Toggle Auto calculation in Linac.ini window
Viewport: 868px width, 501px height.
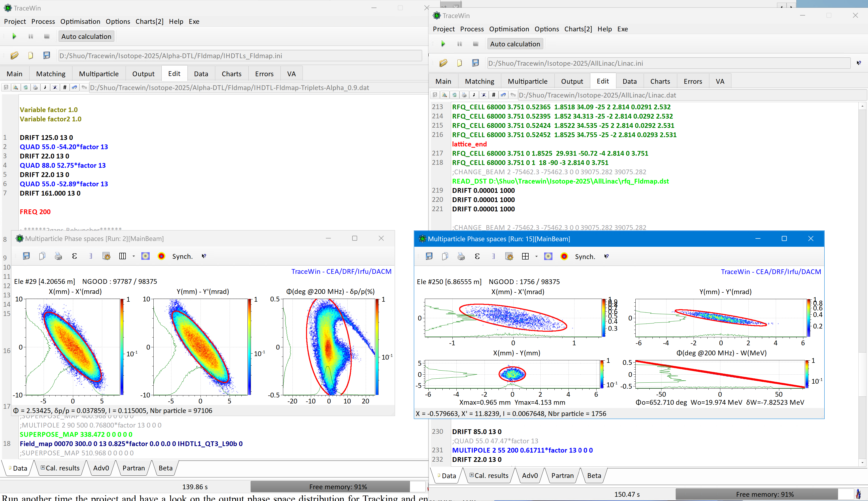[515, 44]
